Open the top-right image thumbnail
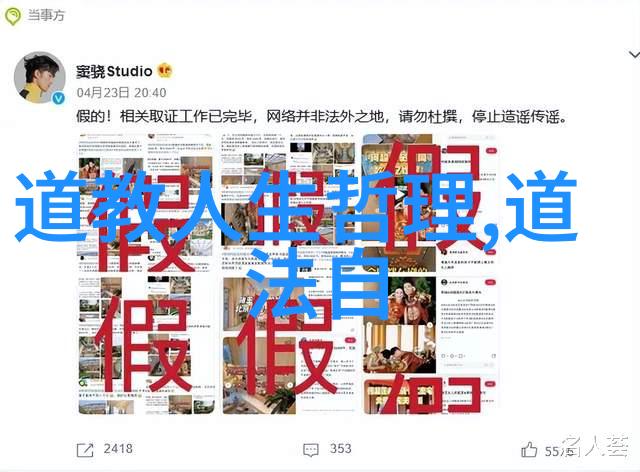640x472 pixels. pyautogui.click(x=430, y=203)
